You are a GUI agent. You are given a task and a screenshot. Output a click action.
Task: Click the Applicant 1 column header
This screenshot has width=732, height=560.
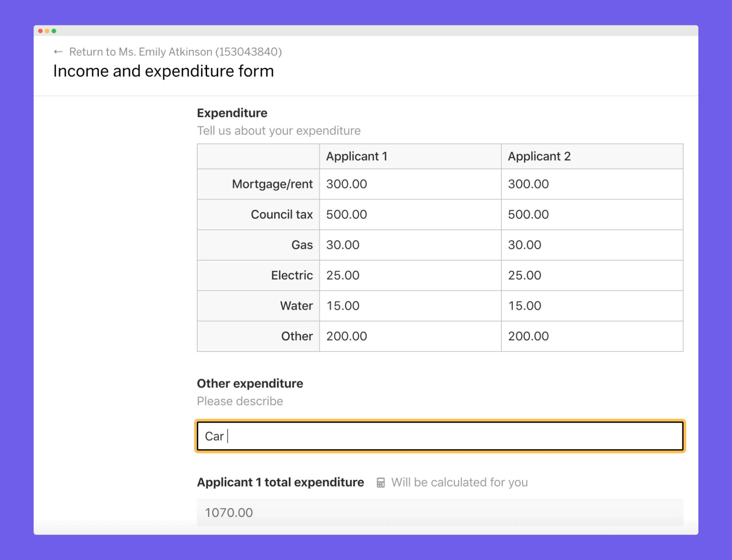click(x=356, y=156)
